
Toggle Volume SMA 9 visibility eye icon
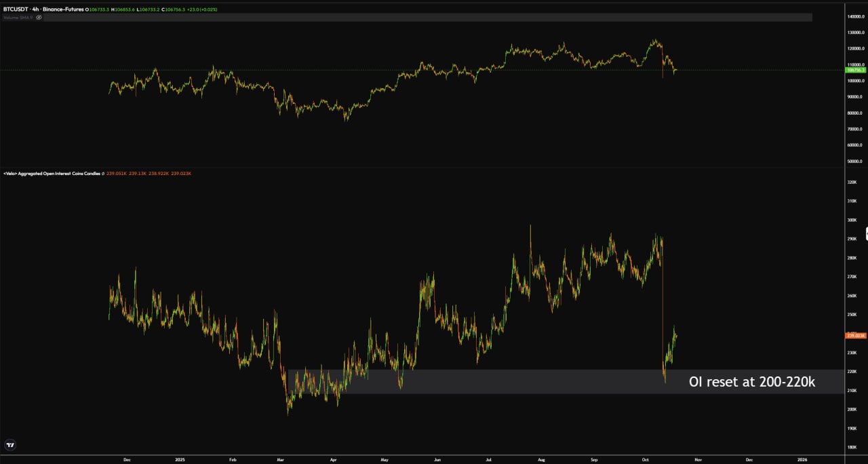point(39,17)
